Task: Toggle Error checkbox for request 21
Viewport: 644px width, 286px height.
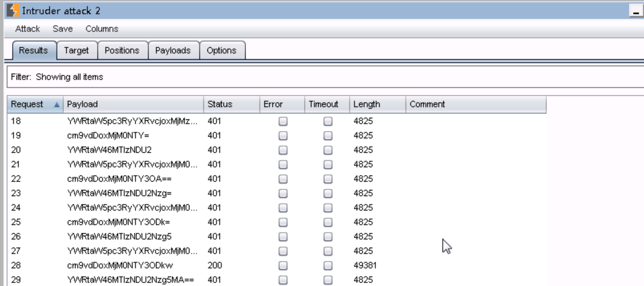Action: click(x=283, y=165)
